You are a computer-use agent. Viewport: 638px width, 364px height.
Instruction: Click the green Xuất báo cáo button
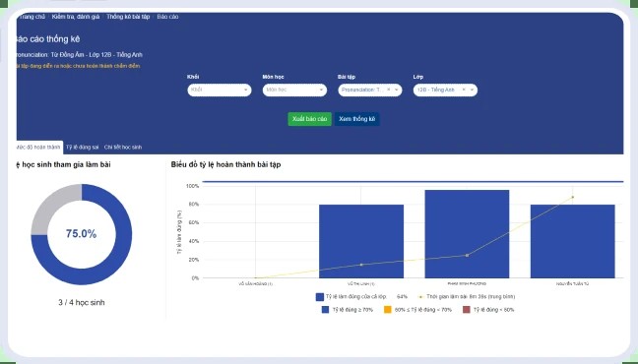pos(309,119)
